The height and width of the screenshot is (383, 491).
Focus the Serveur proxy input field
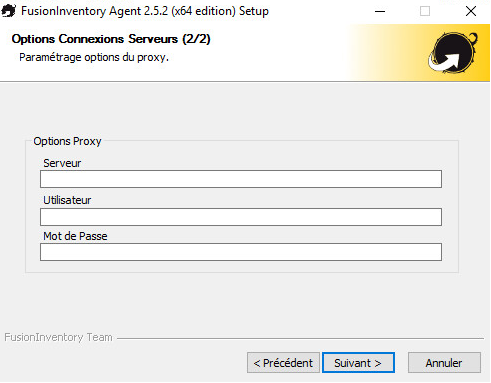[x=241, y=179]
